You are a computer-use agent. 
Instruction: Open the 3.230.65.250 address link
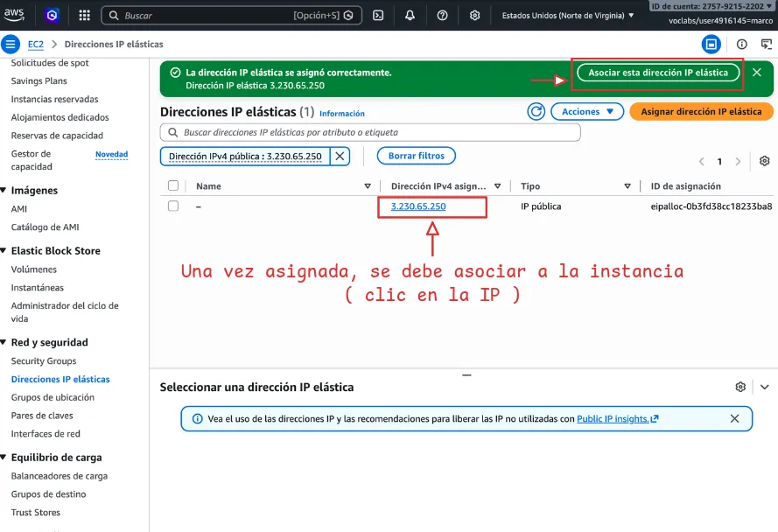pos(418,206)
